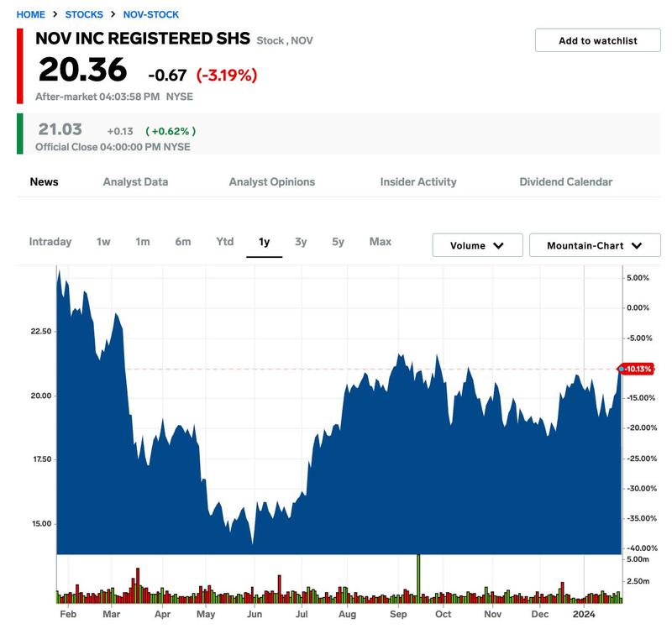Click the Sep month axis label
The image size is (672, 629).
[x=398, y=614]
